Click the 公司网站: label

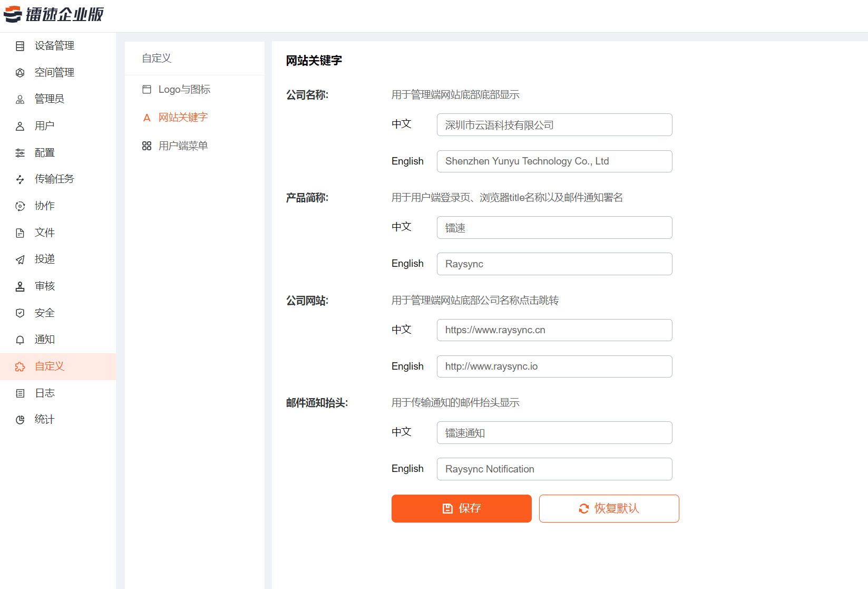click(x=307, y=301)
